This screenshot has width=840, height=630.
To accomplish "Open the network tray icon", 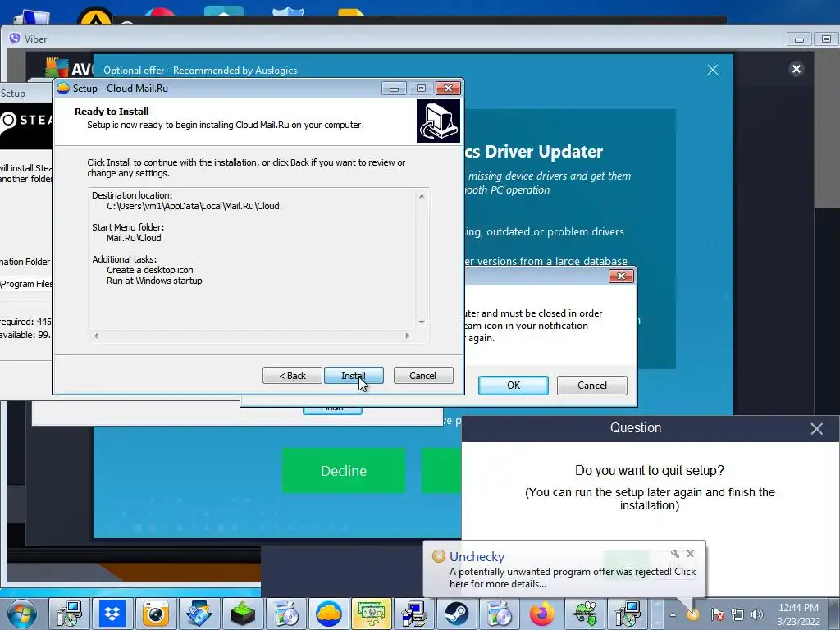I will coord(737,614).
